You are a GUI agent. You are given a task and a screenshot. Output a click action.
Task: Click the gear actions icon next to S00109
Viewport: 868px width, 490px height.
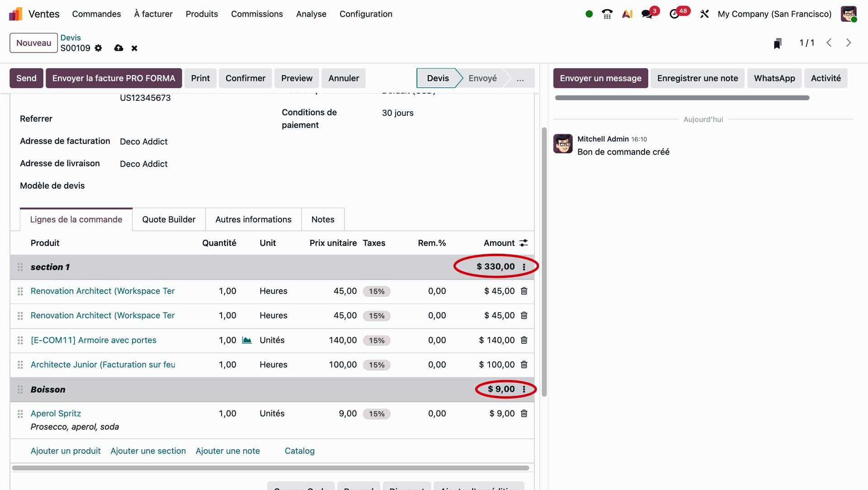(99, 48)
